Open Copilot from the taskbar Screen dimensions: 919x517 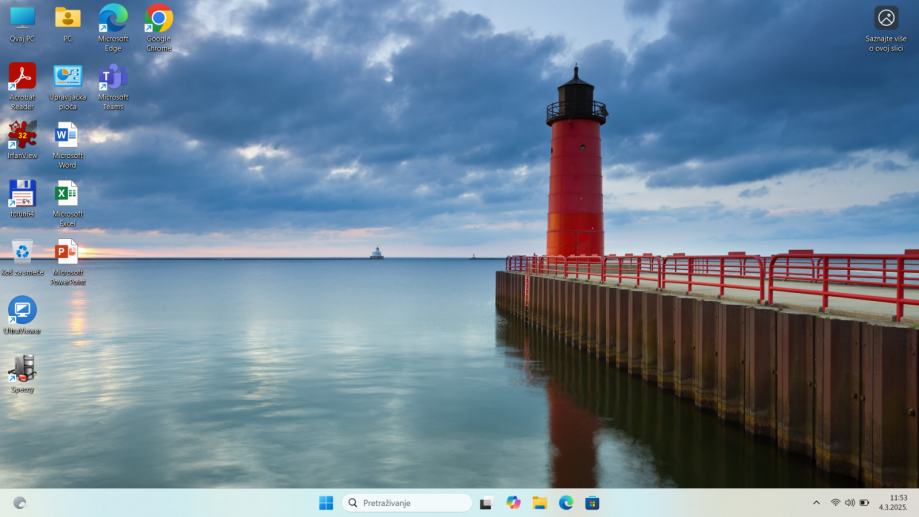click(513, 503)
